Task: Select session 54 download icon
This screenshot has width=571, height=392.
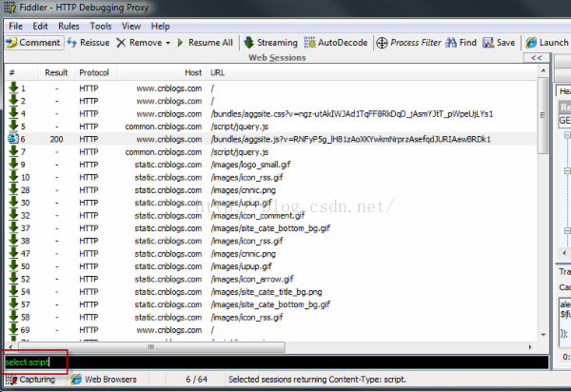Action: coord(13,292)
